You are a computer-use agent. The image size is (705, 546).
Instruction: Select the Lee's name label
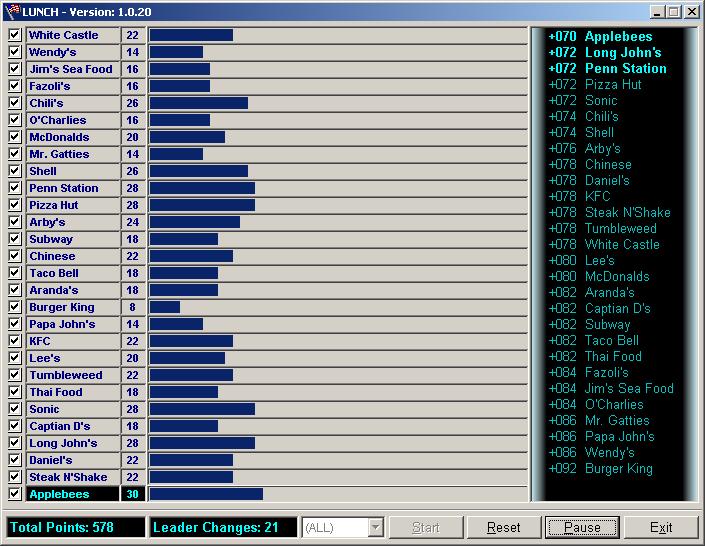(x=73, y=358)
